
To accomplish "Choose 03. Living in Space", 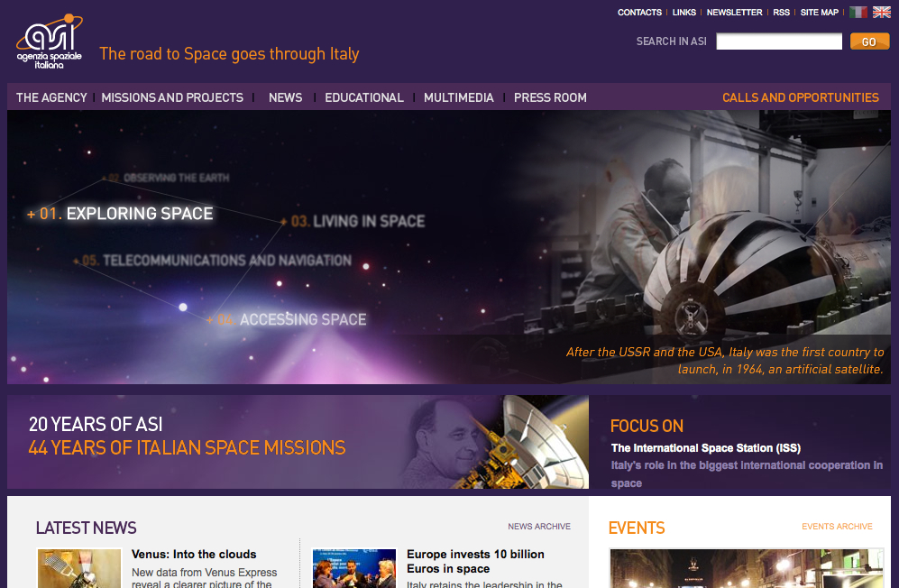I will pos(368,221).
